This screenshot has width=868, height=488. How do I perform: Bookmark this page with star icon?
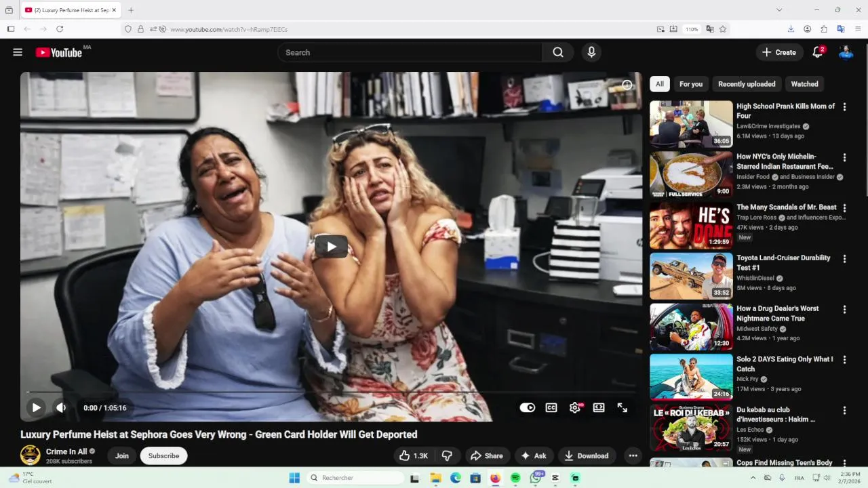click(723, 29)
